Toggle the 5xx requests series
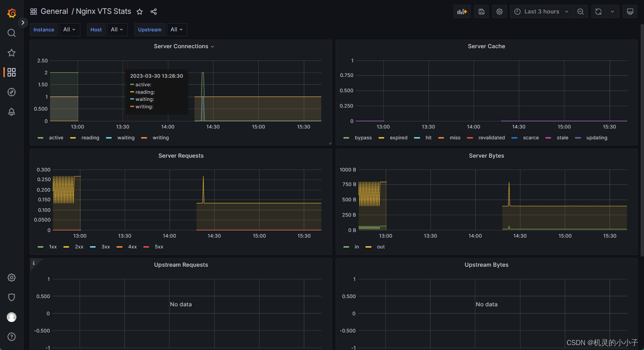 pos(159,247)
